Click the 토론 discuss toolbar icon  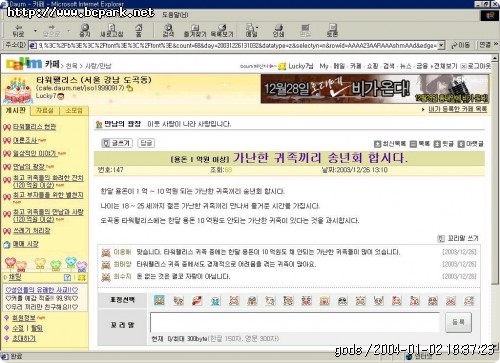(332, 30)
